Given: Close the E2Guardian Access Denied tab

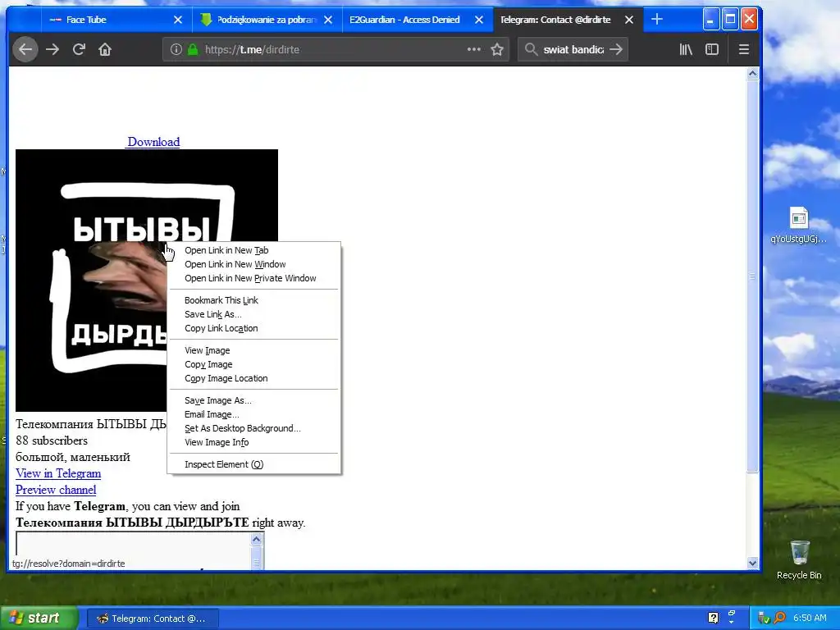Looking at the screenshot, I should tap(479, 20).
